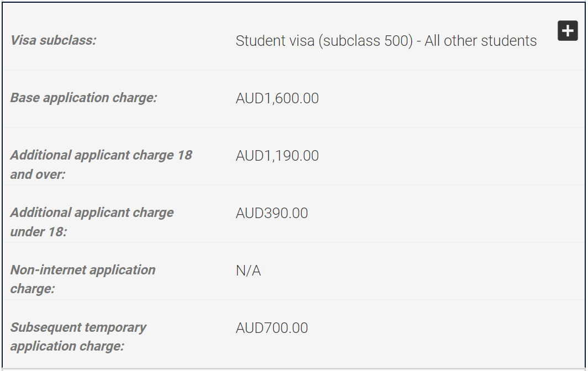588x371 pixels.
Task: Click 'charge:' under Non-internet application
Action: [32, 289]
